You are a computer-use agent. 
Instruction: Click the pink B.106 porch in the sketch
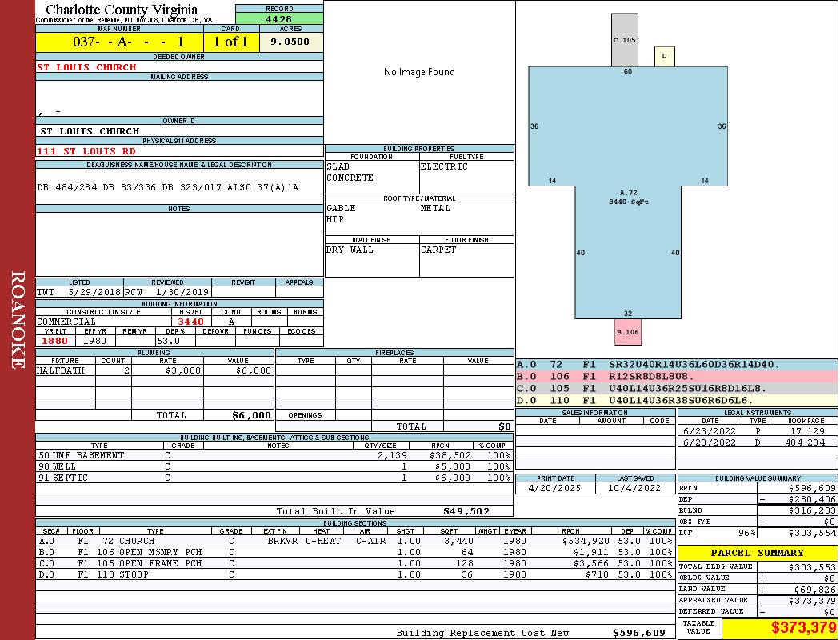628,332
